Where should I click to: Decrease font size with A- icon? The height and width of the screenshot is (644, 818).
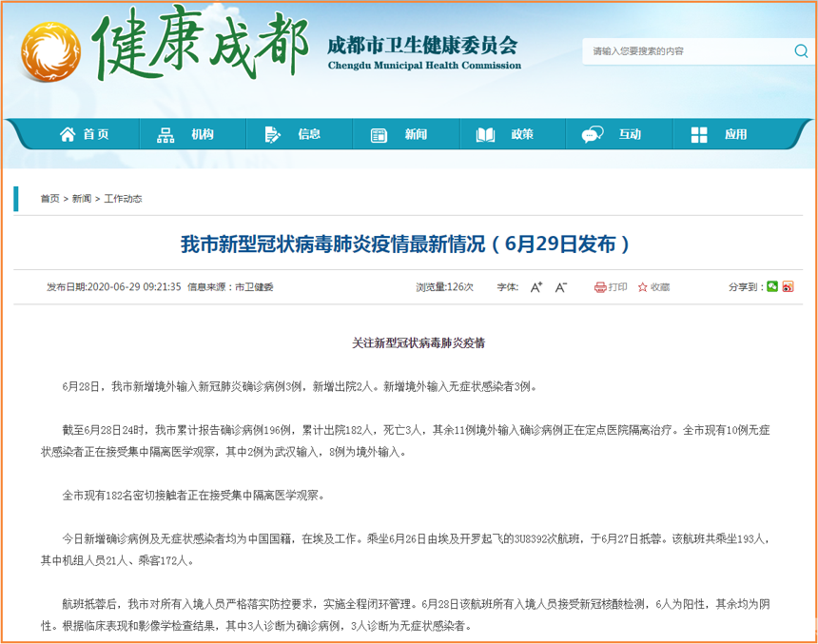point(561,286)
